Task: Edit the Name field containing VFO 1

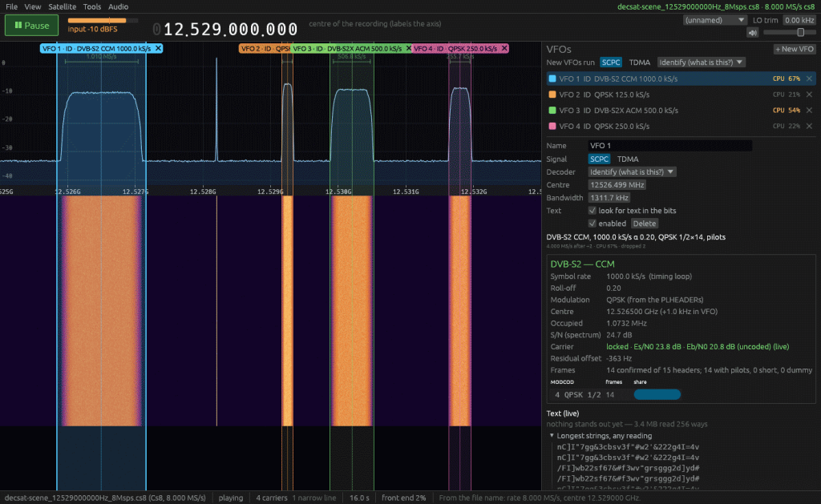Action: pyautogui.click(x=670, y=146)
